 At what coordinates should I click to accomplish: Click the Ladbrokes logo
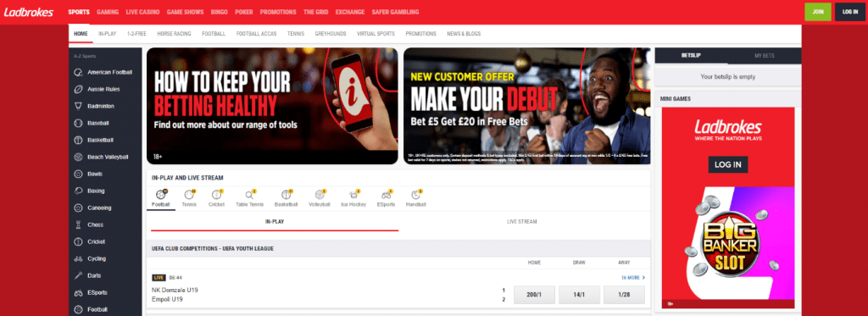pos(29,12)
